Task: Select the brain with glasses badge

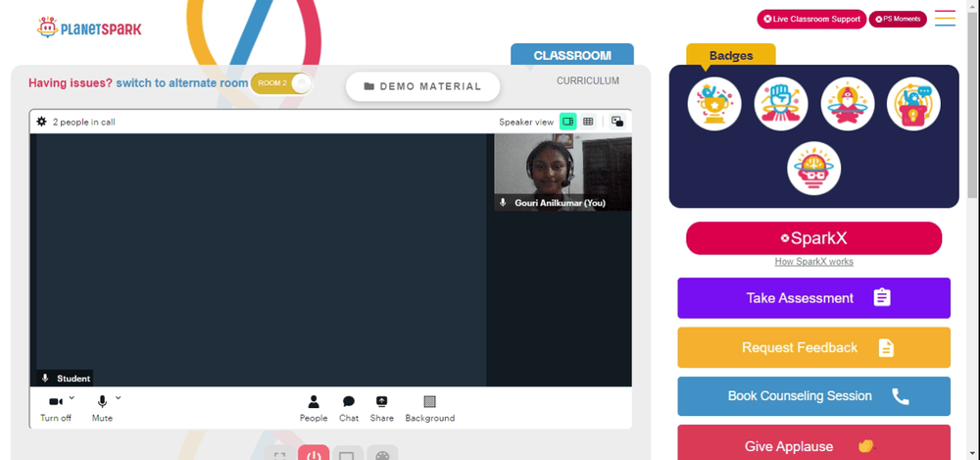Action: (813, 169)
